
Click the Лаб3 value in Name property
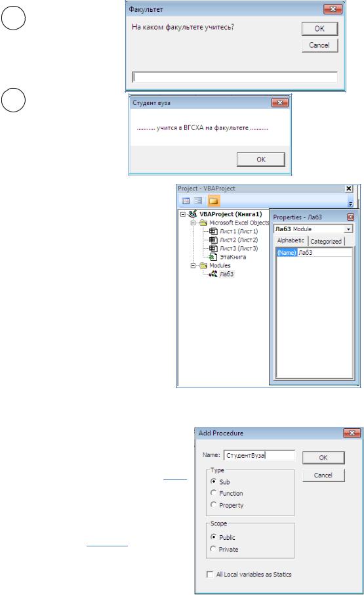coord(305,253)
